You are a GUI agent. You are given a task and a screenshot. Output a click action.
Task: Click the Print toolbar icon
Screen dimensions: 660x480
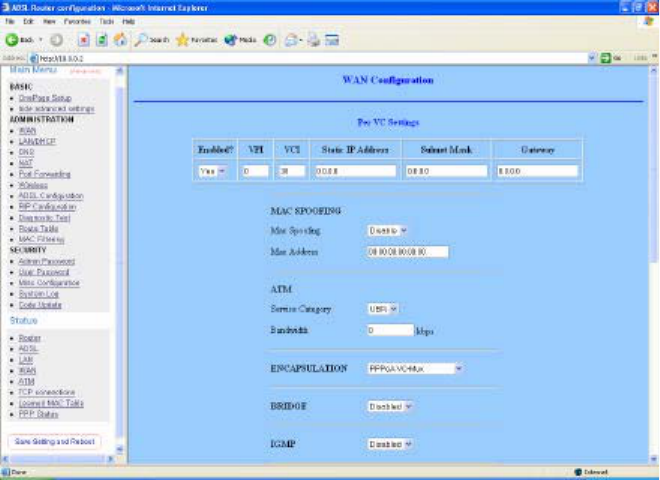[x=313, y=40]
